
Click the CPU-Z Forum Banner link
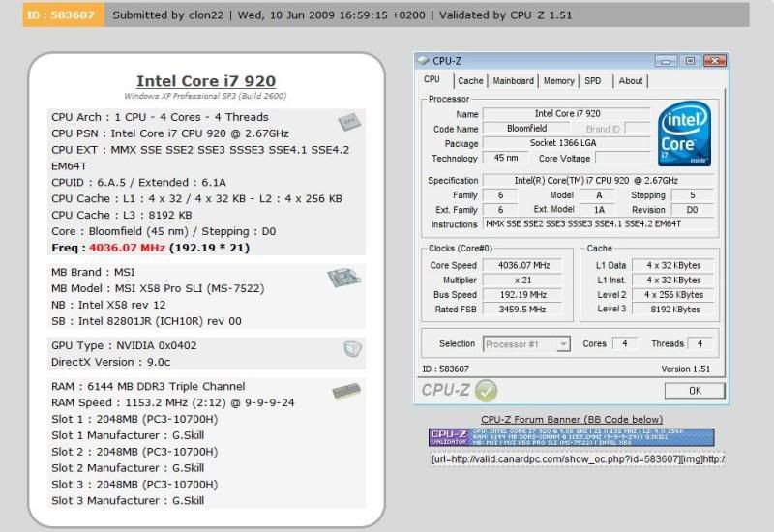(x=572, y=420)
